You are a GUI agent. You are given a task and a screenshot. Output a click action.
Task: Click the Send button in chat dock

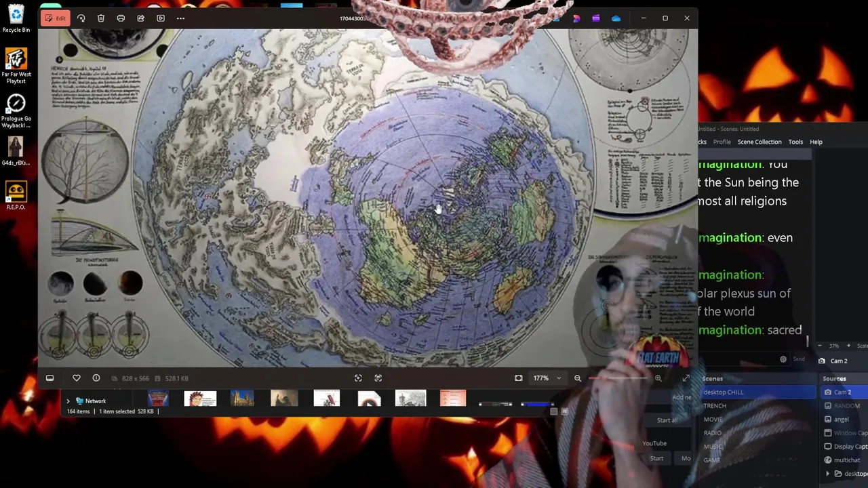(x=799, y=359)
